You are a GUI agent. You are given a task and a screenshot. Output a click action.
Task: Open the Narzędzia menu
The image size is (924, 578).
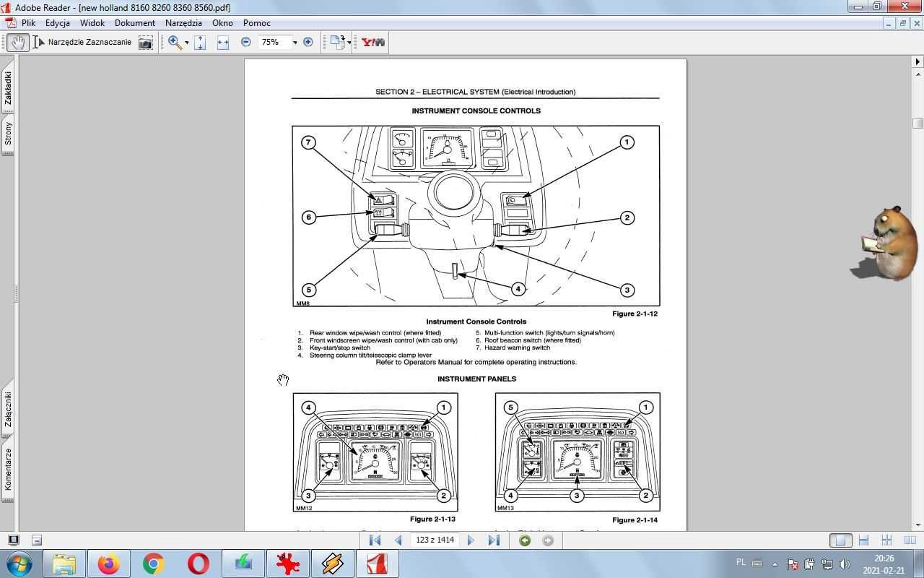pyautogui.click(x=183, y=23)
